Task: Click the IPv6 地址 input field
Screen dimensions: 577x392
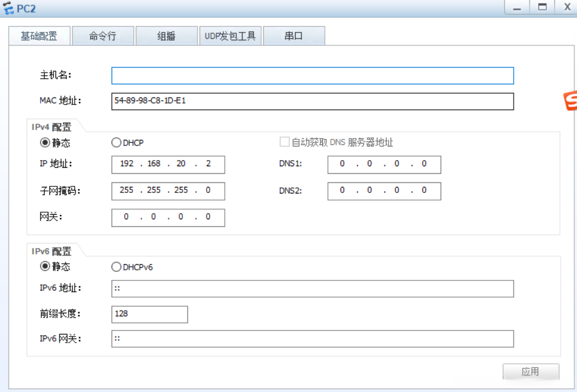Action: [312, 288]
